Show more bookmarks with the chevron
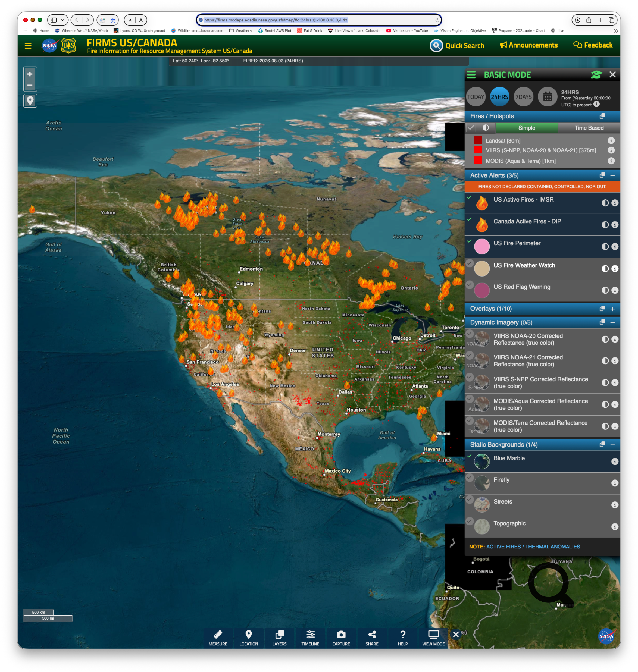 click(616, 31)
